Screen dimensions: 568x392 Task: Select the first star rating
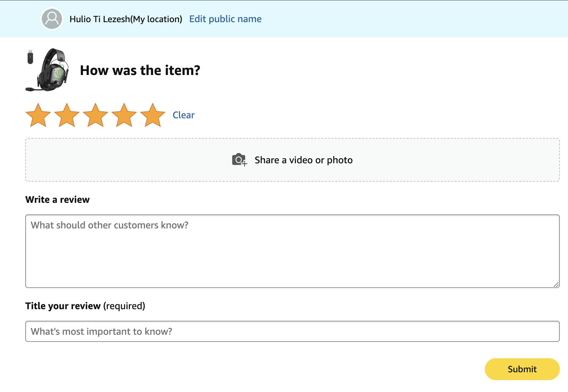[x=38, y=115]
